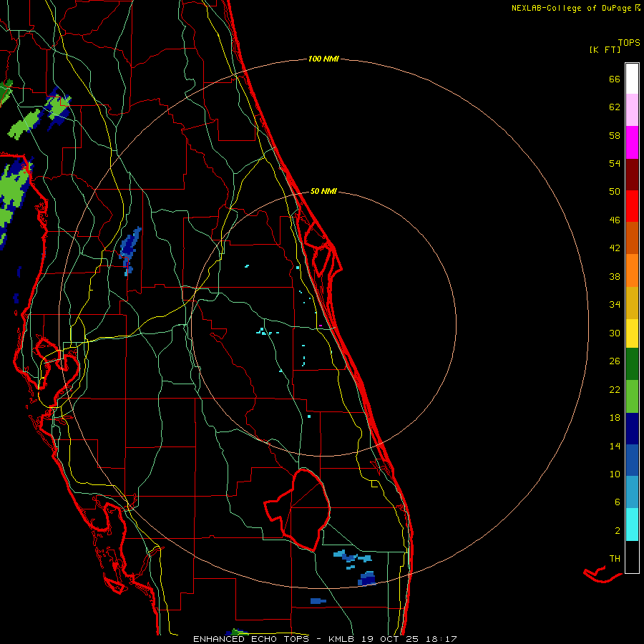Click the bright red legend swatch
Screen dimensions: 644x644
(632, 206)
